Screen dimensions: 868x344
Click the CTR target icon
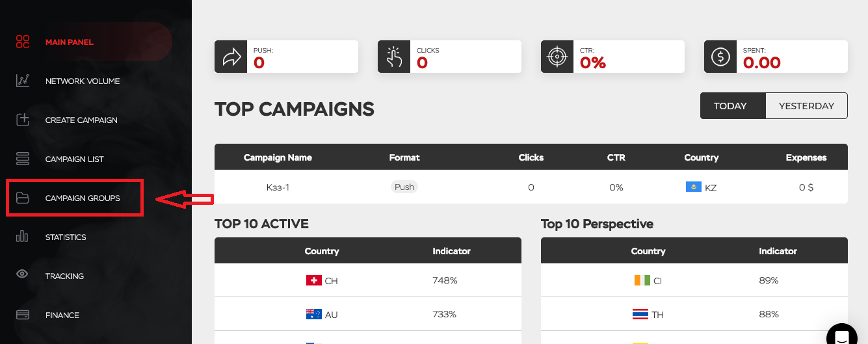pyautogui.click(x=557, y=57)
